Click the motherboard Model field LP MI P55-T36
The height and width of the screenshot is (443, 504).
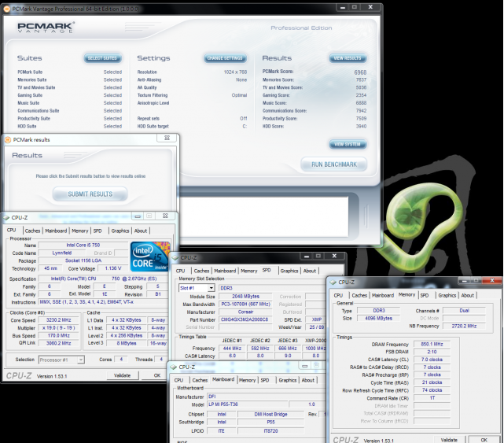click(x=247, y=404)
